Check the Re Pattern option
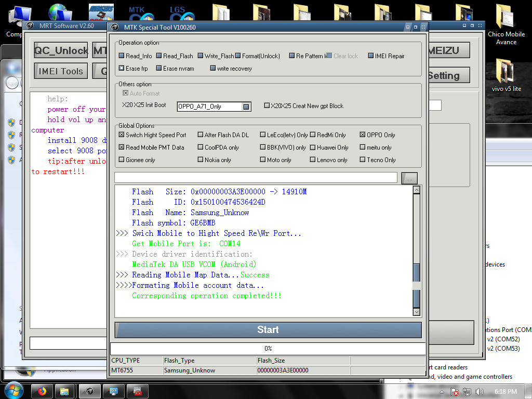The width and height of the screenshot is (532, 399). pos(292,56)
